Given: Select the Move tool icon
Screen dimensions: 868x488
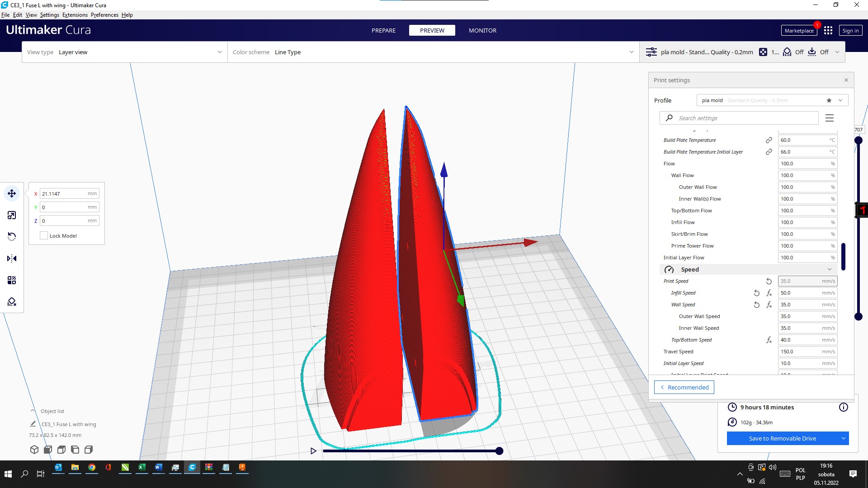Looking at the screenshot, I should pos(12,193).
